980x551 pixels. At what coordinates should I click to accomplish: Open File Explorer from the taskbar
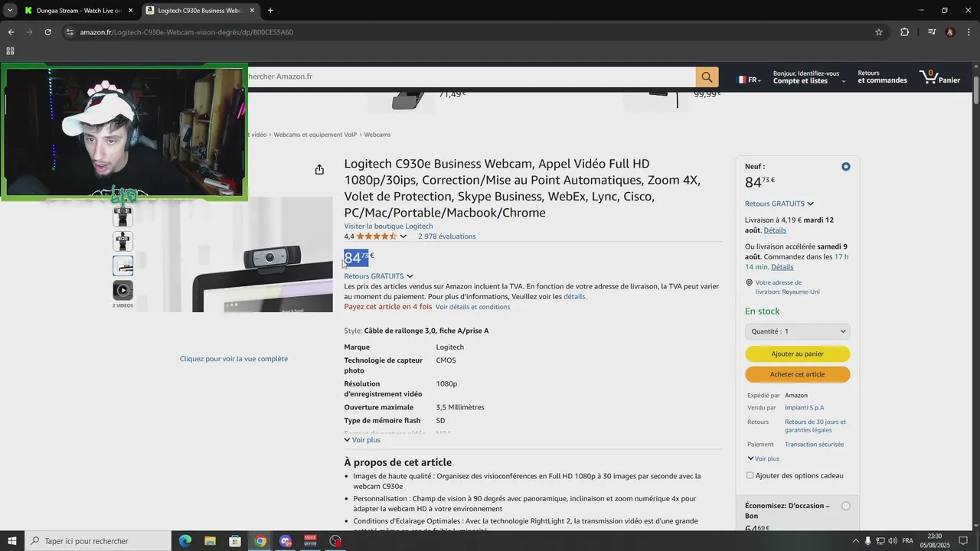[x=210, y=541]
